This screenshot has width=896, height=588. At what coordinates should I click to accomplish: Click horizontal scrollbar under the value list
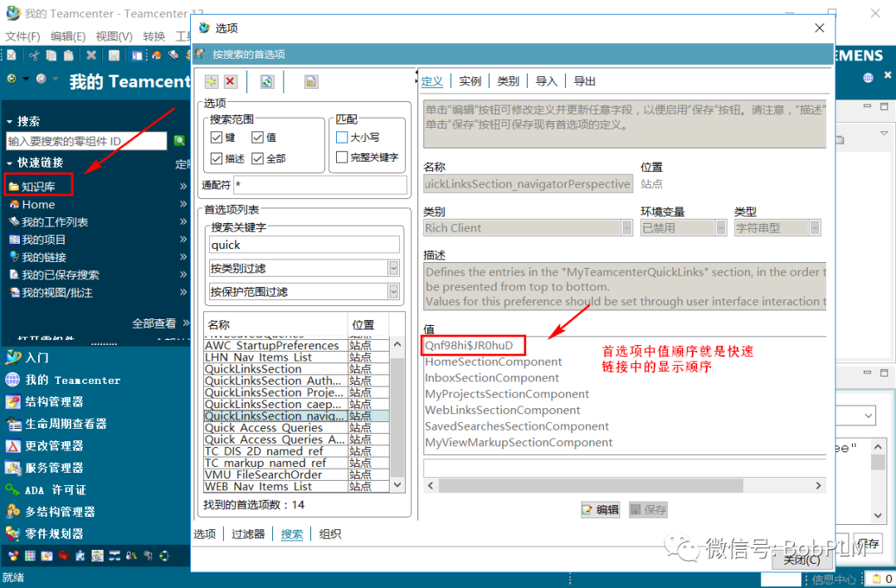click(x=591, y=485)
